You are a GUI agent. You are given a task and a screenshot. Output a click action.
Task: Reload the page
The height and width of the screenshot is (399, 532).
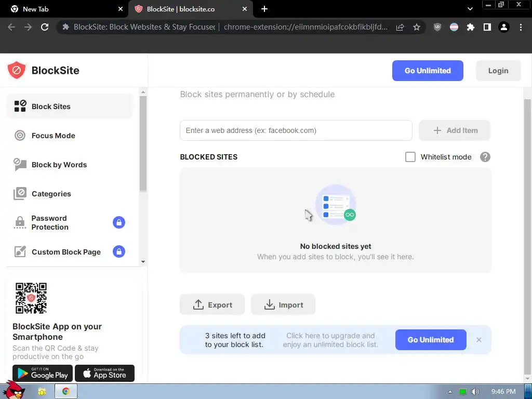point(45,27)
